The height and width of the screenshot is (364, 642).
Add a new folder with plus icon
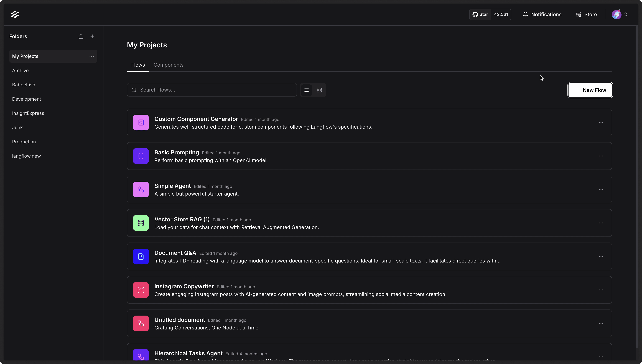coord(92,37)
